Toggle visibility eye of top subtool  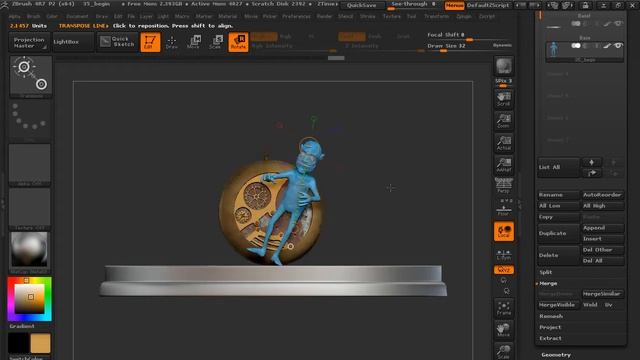[x=618, y=24]
